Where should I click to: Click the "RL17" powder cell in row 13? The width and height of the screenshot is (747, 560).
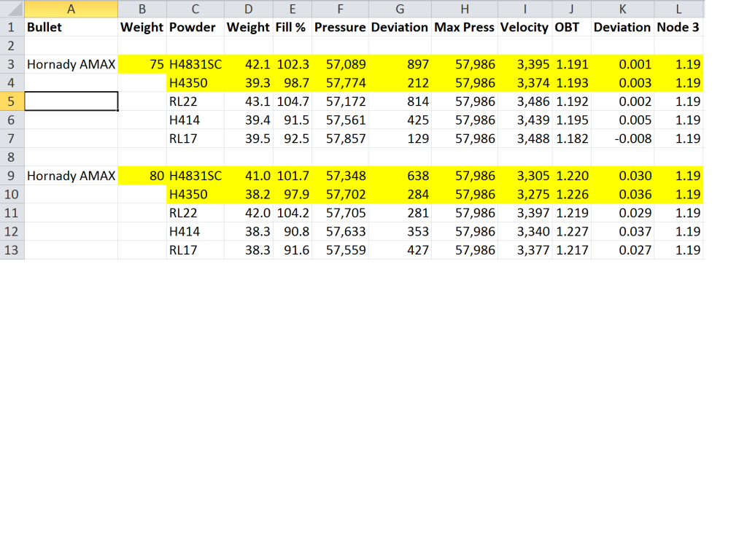pos(196,250)
